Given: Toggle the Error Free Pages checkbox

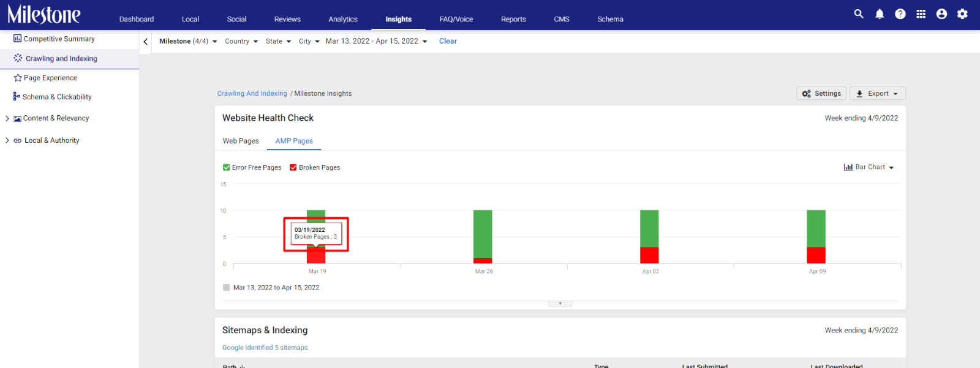Looking at the screenshot, I should [x=226, y=167].
